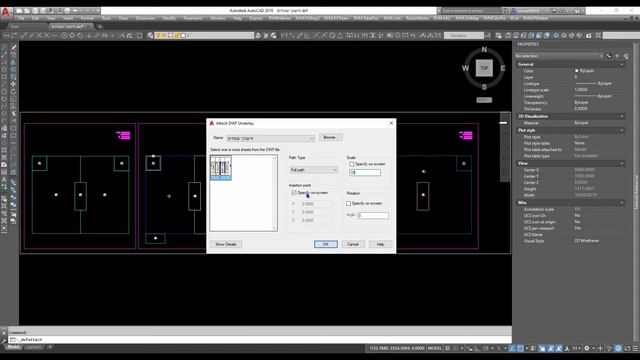The image size is (640, 360).
Task: Click ByLayer color swatch in Properties
Action: click(x=576, y=71)
